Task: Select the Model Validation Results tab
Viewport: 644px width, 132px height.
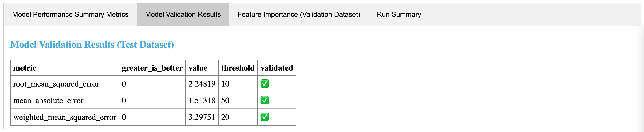Action: click(183, 15)
